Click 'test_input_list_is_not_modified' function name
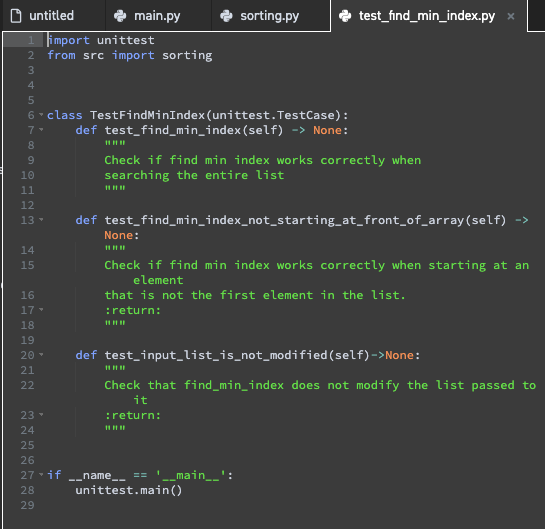Viewport: 545px width, 529px height. point(216,355)
